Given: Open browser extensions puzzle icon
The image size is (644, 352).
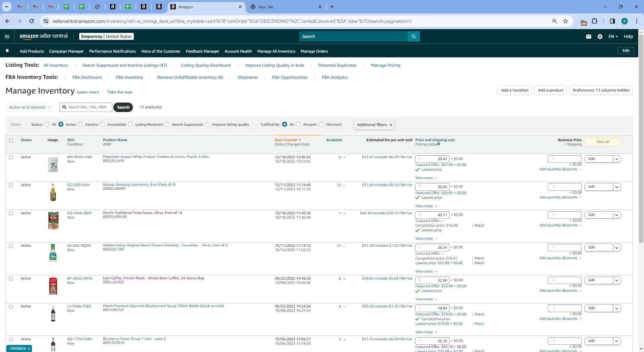Looking at the screenshot, I should click(x=595, y=21).
